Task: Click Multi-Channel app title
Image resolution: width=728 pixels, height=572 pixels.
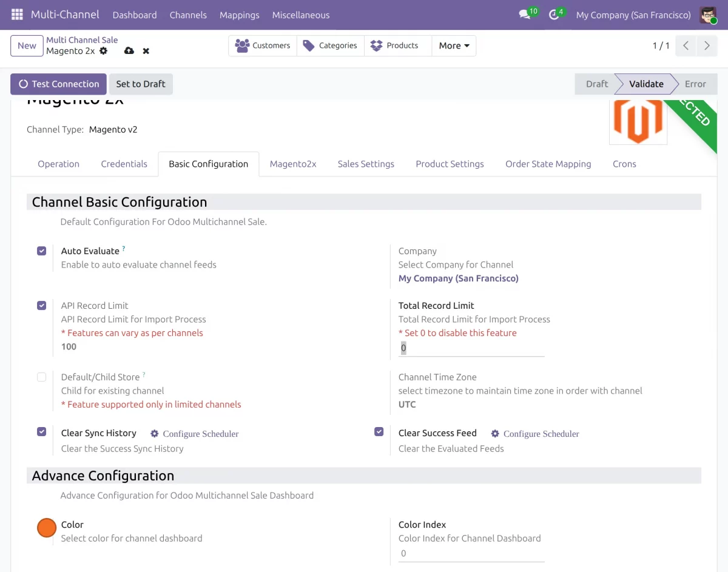Action: pos(65,15)
